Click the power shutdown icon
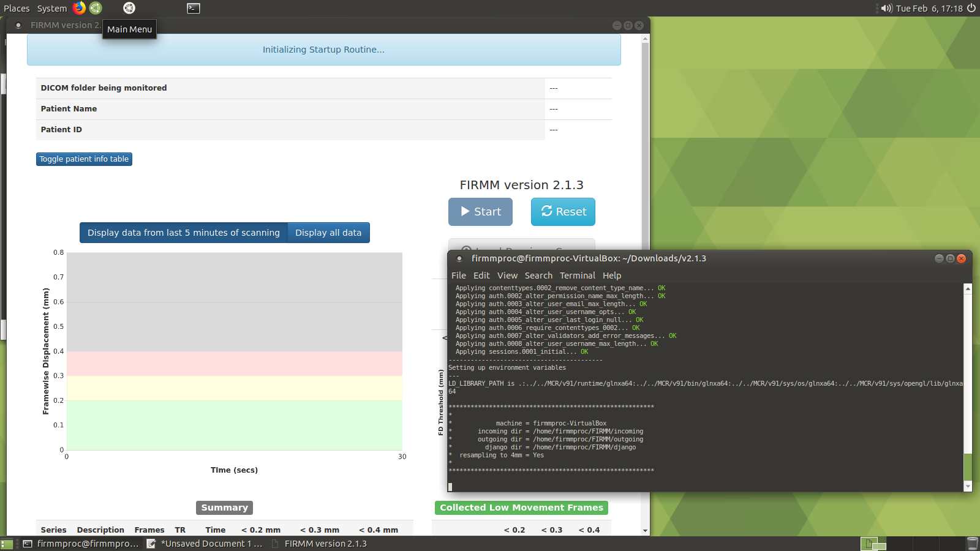Screen dimensions: 980x551 971,8
